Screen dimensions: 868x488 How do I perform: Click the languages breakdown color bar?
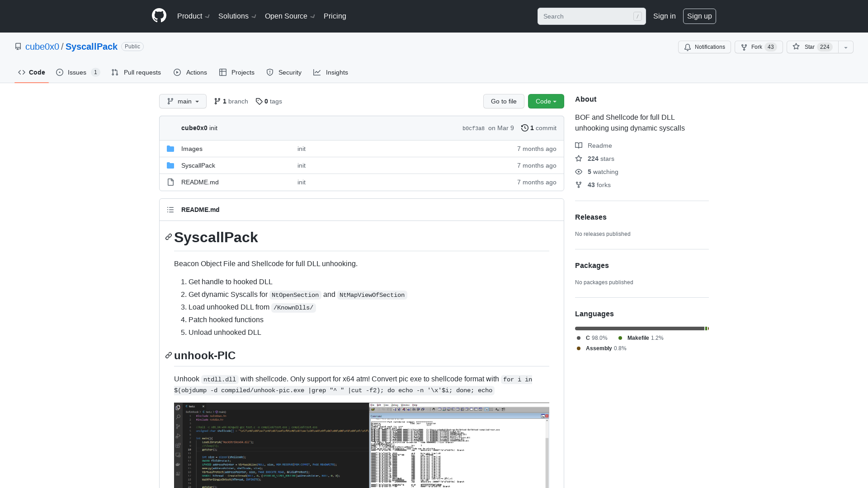(x=642, y=328)
